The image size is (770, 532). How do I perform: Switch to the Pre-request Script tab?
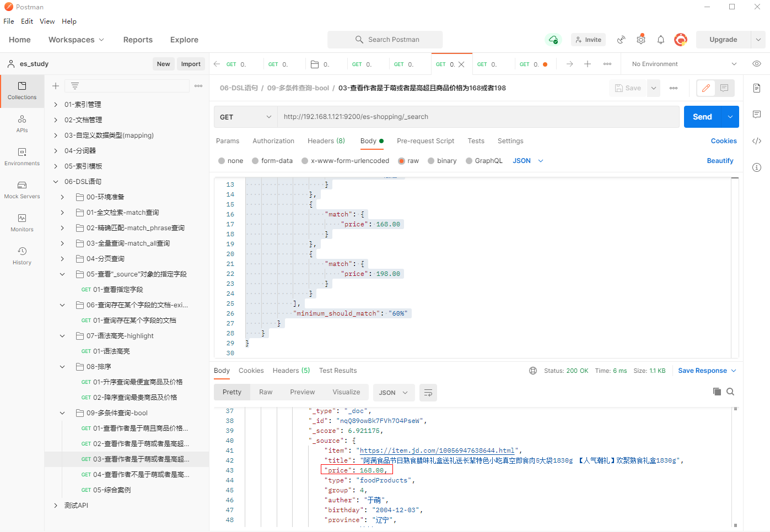425,141
